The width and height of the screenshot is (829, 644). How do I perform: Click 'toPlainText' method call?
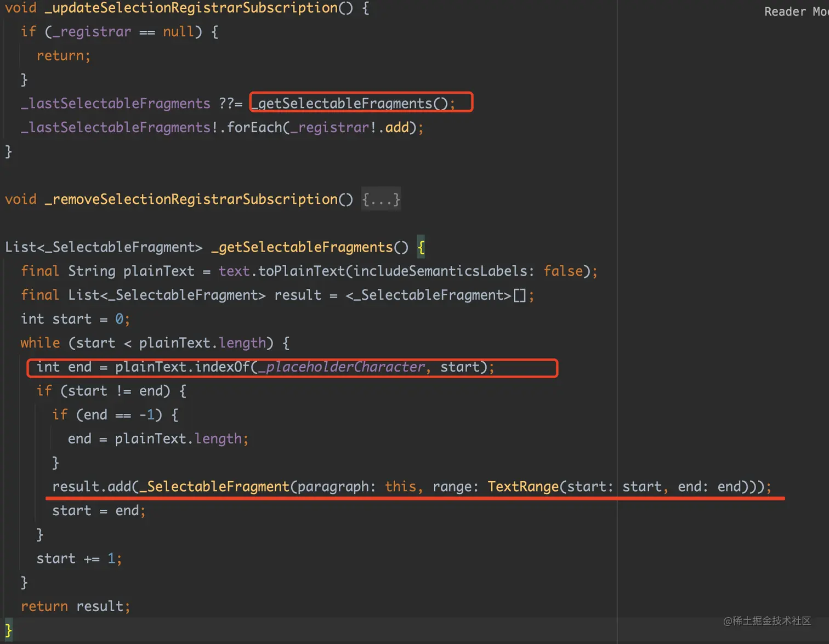click(302, 271)
